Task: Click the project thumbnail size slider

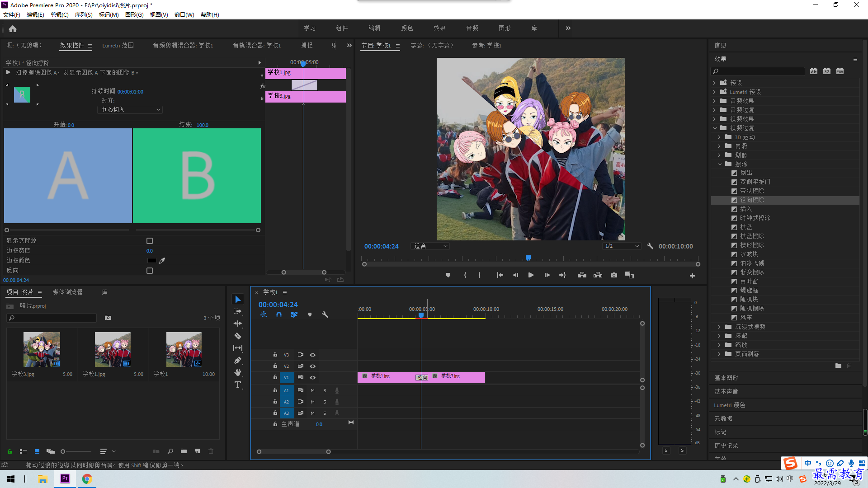Action: click(77, 451)
